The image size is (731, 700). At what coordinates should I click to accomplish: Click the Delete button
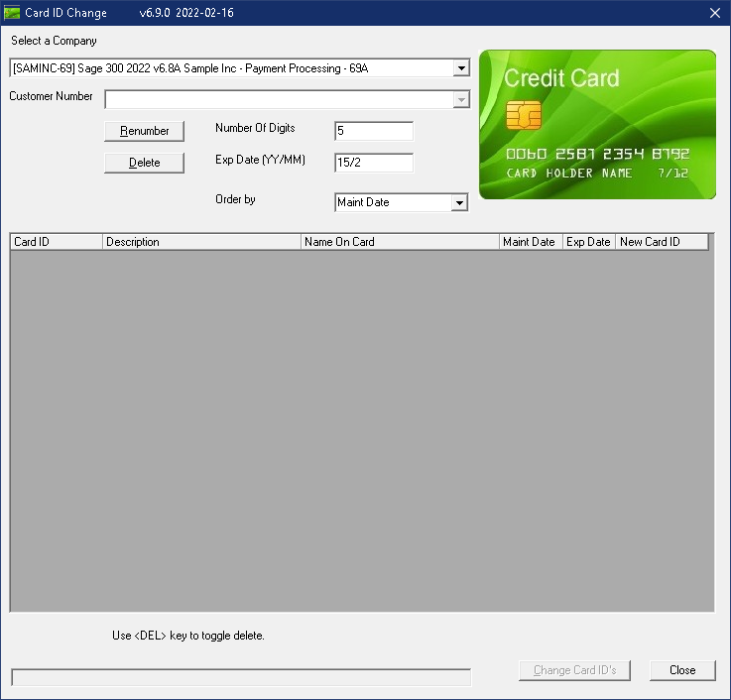(x=144, y=163)
